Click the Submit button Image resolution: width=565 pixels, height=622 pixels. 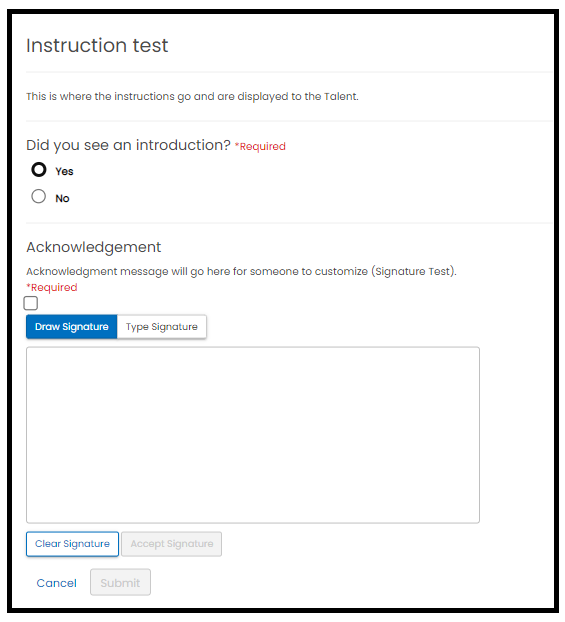pos(120,582)
